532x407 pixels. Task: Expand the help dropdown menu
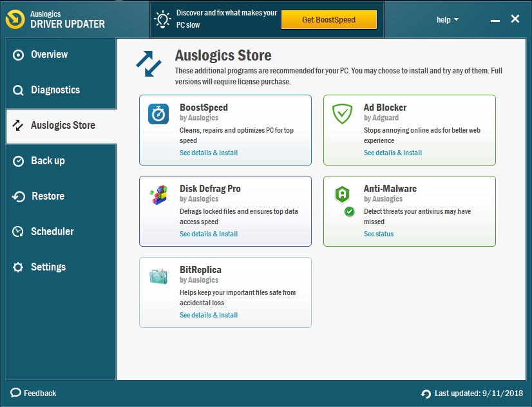[x=448, y=20]
